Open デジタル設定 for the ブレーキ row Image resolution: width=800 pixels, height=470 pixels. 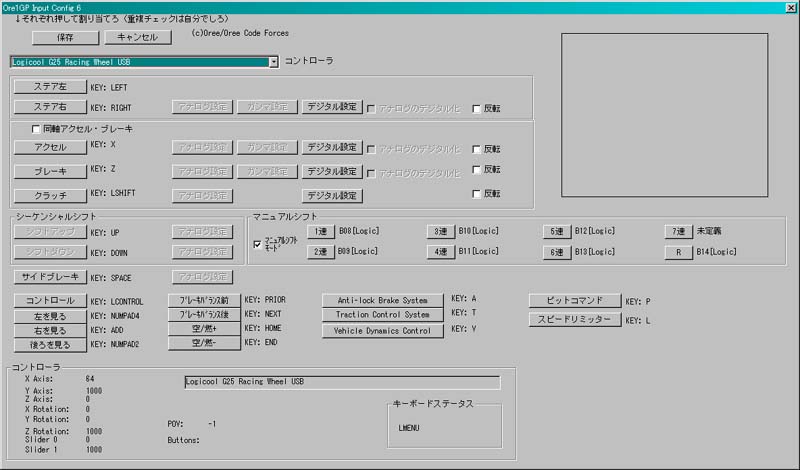332,171
